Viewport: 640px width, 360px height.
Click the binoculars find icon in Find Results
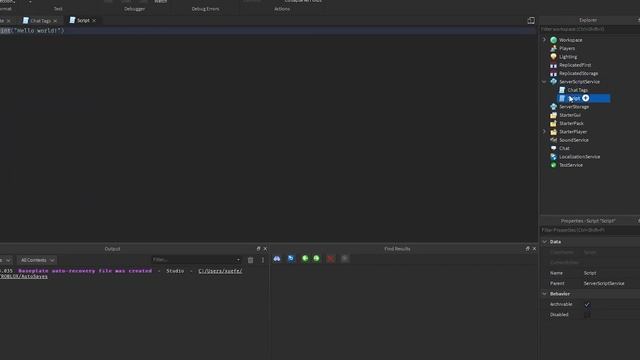click(277, 258)
